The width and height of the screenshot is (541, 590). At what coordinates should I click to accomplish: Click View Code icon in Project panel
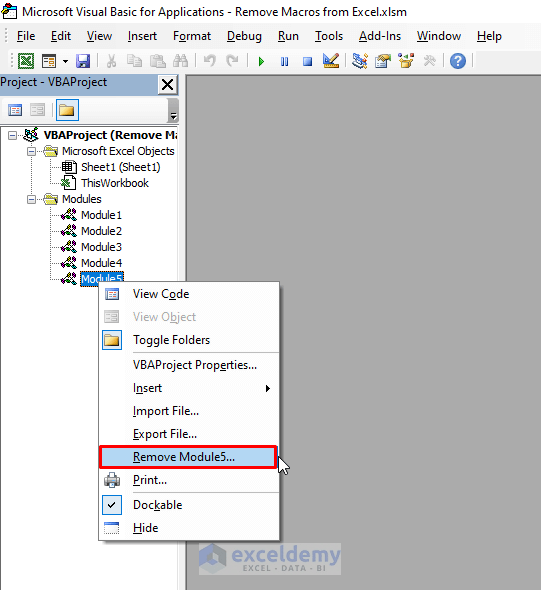coord(15,110)
